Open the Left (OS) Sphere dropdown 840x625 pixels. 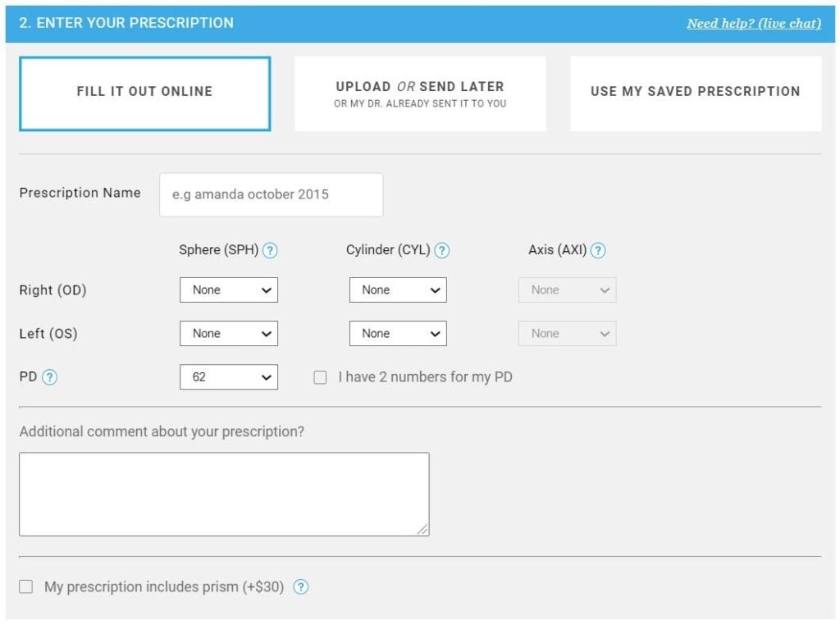pos(229,334)
